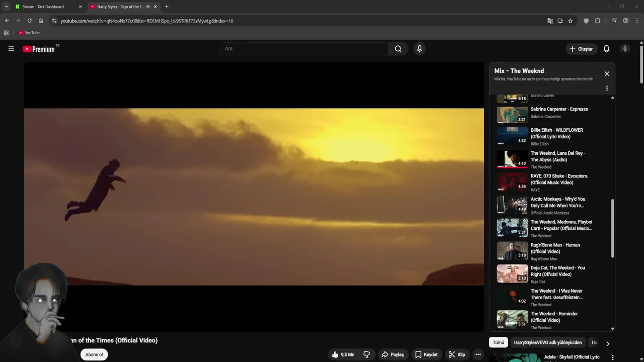This screenshot has height=362, width=644.
Task: Close the Mix - The Weeknd playlist panel
Action: point(607,74)
